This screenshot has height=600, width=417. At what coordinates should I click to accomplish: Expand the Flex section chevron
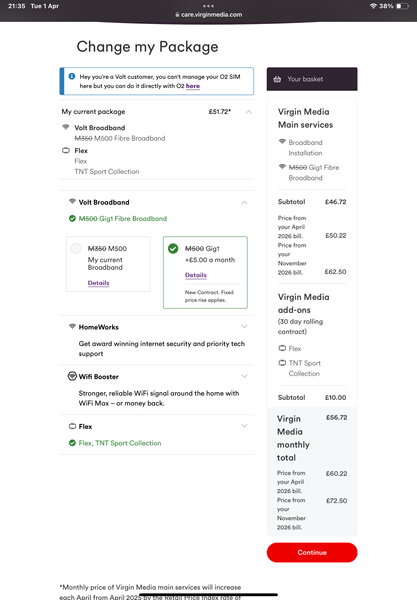pyautogui.click(x=244, y=426)
